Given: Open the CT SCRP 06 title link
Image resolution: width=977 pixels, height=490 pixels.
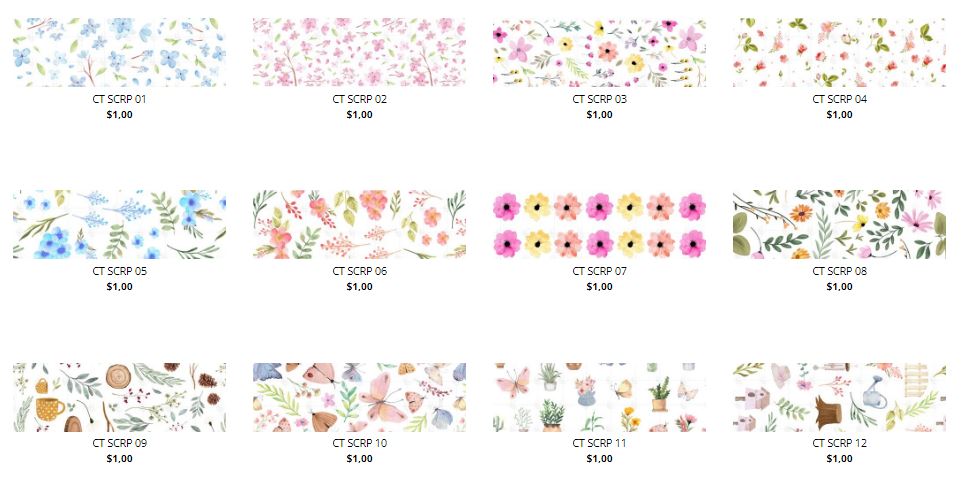Looking at the screenshot, I should 360,271.
